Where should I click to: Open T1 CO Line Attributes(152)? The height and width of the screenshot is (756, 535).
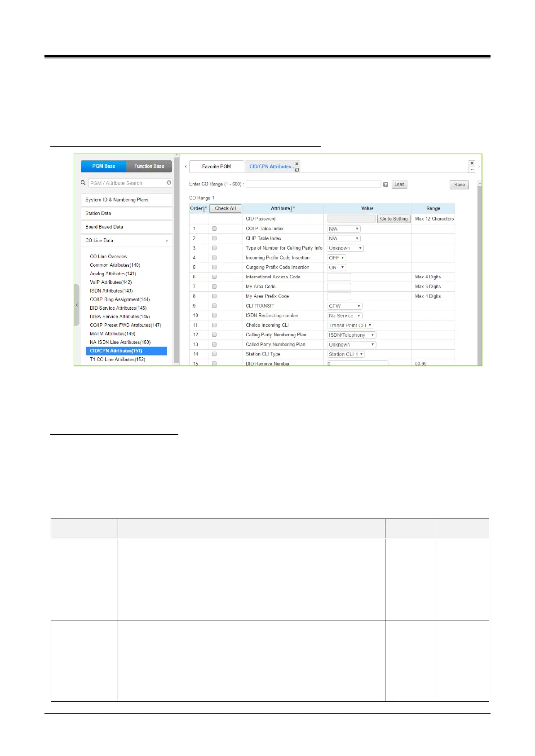(118, 359)
